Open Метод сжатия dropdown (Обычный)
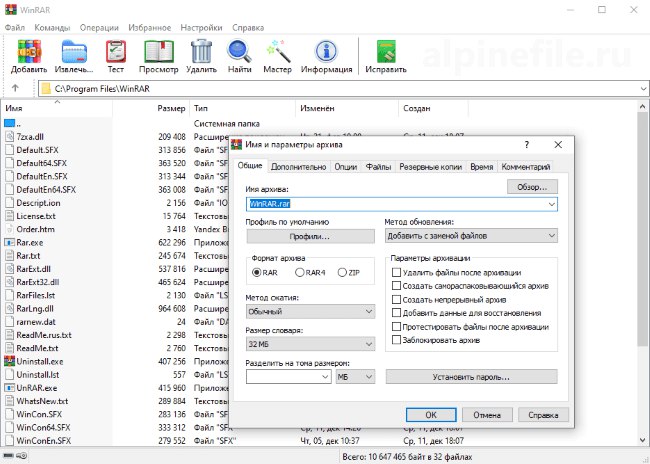The image size is (650, 464). (x=310, y=311)
